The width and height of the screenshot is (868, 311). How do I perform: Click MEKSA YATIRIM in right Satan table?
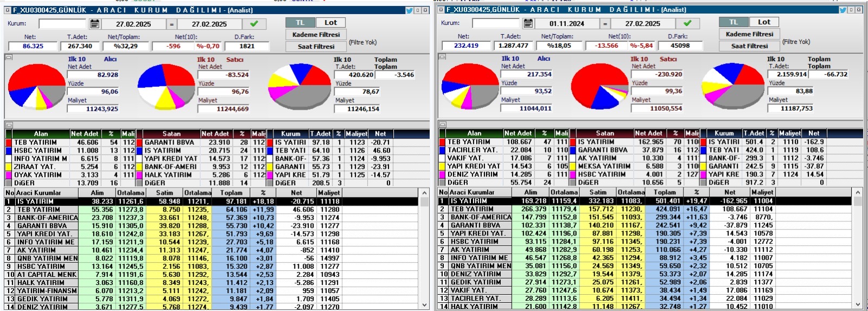point(604,166)
